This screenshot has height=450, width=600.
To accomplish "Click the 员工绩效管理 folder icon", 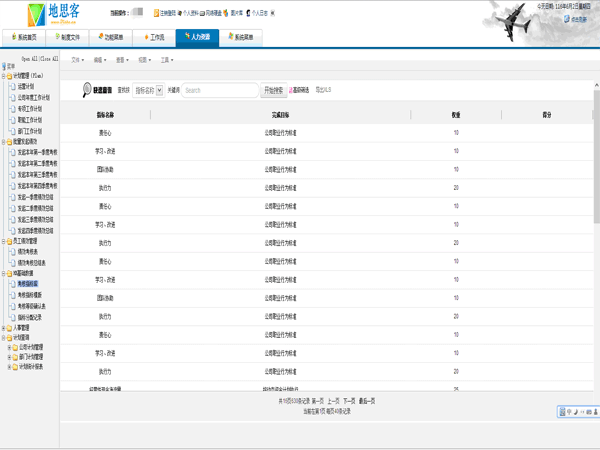I will (9, 241).
